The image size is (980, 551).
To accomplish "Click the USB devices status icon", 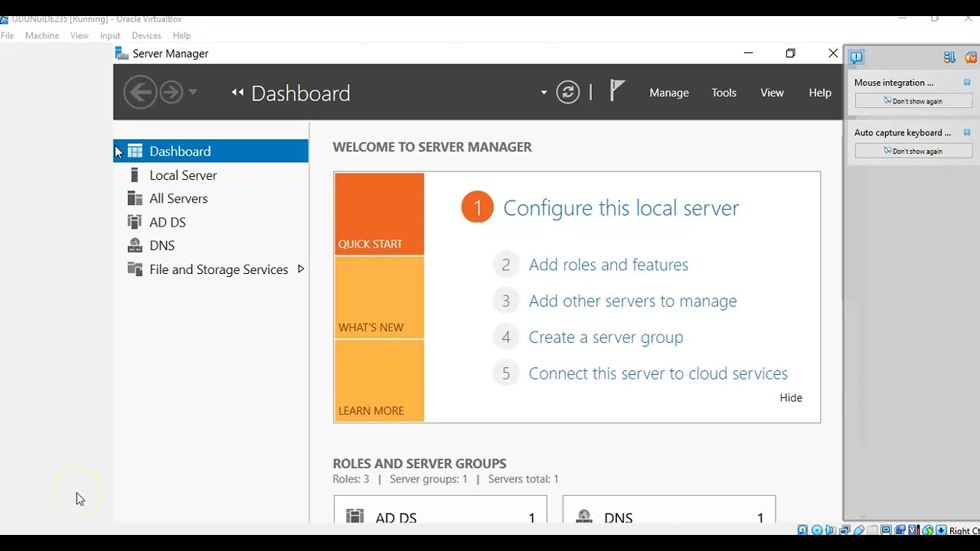I will (859, 530).
